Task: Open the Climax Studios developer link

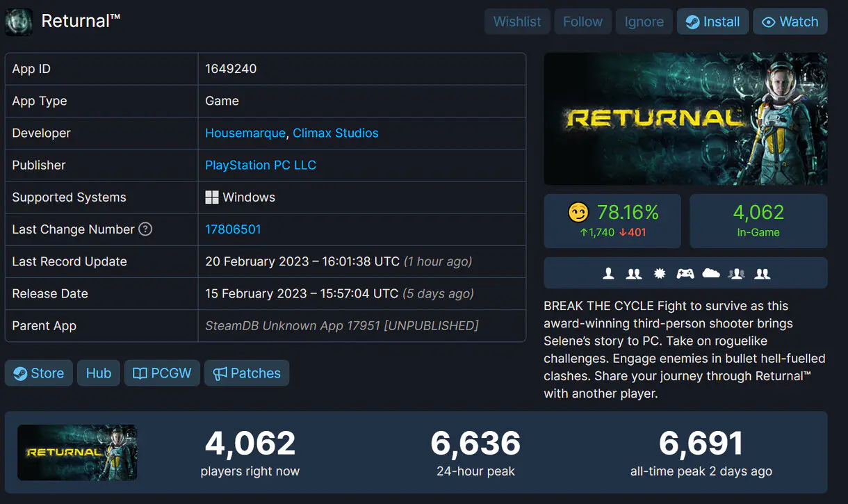Action: pyautogui.click(x=336, y=133)
